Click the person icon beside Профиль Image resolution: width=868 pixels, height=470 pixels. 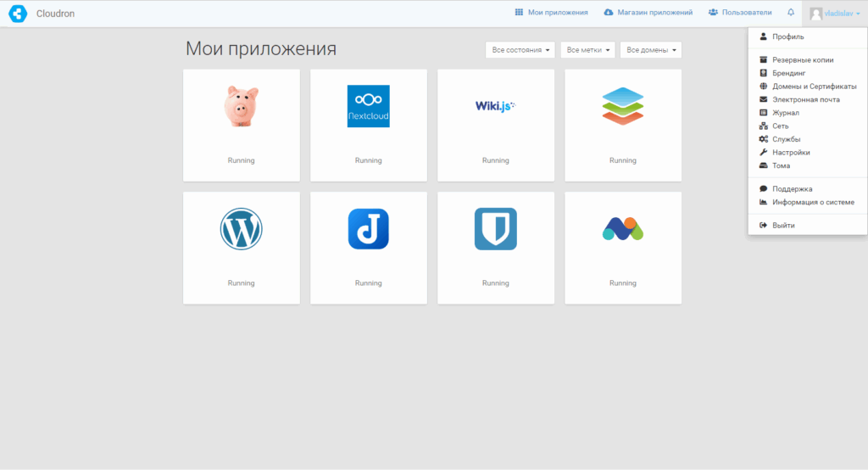tap(764, 36)
